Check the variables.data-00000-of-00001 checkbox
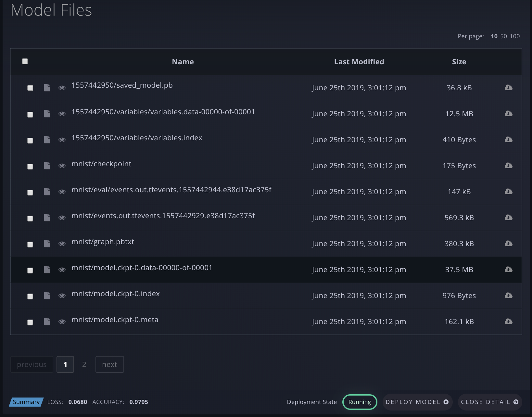Image resolution: width=532 pixels, height=417 pixels. coord(30,114)
